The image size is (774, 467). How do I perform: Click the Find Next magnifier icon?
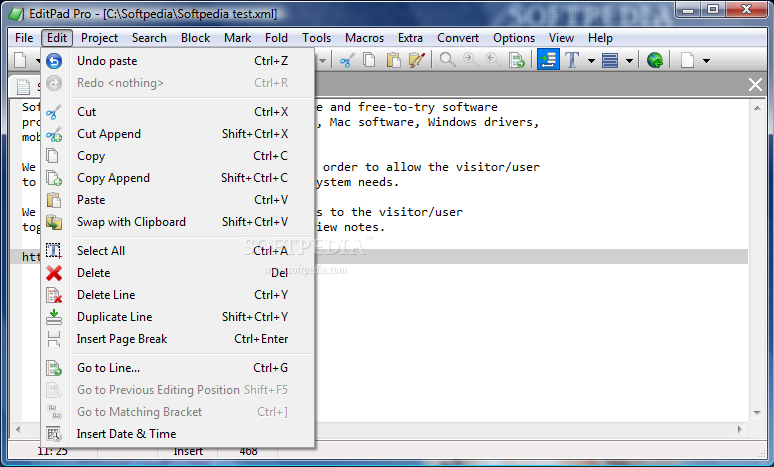[470, 60]
